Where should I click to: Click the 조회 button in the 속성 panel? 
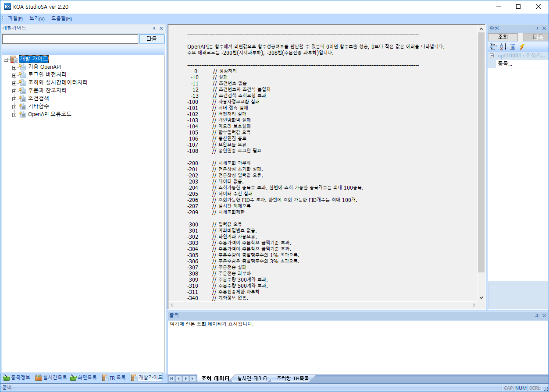pos(503,37)
